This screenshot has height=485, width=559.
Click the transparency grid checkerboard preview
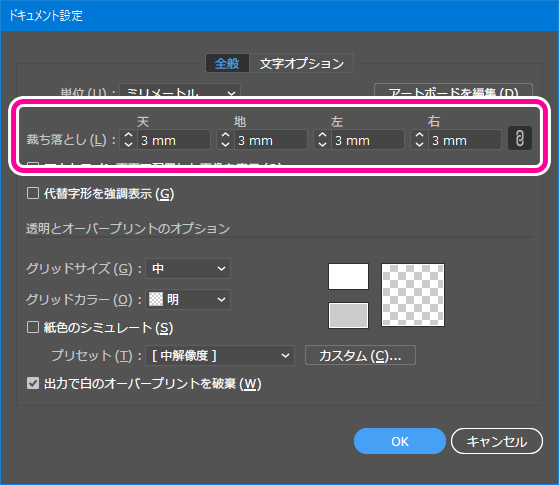click(x=413, y=295)
